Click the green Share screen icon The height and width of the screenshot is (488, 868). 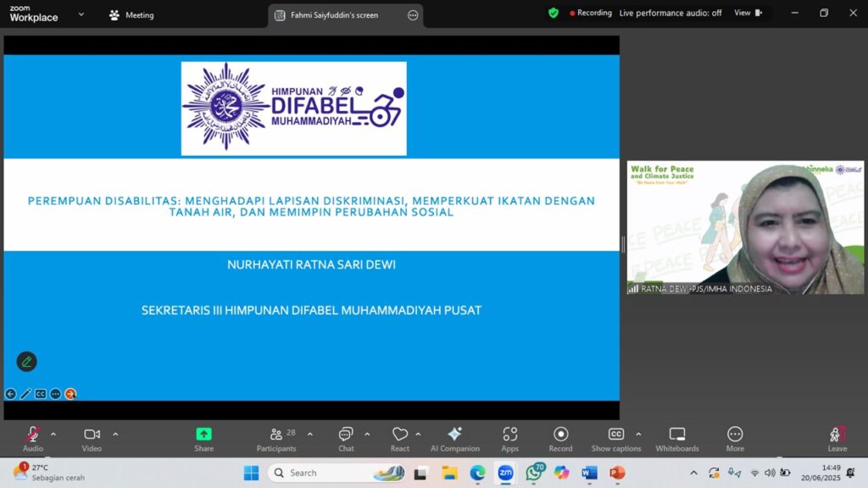point(203,435)
